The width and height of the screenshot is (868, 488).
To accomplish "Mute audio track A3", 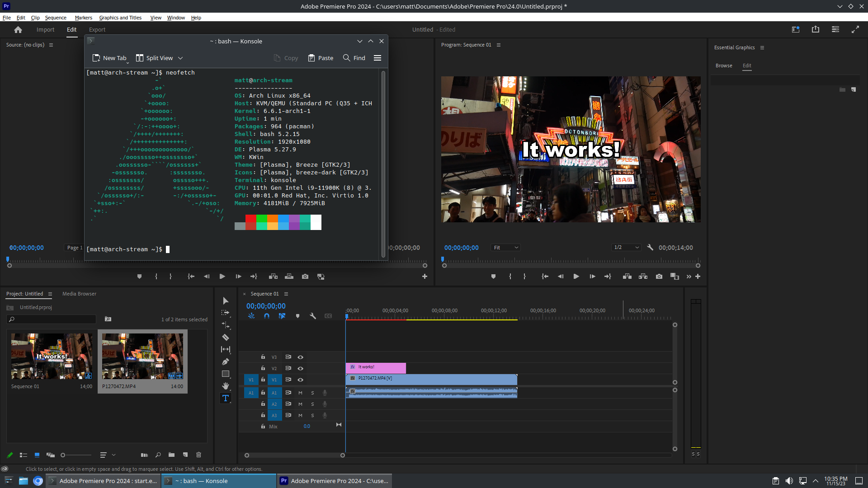I will pos(300,416).
